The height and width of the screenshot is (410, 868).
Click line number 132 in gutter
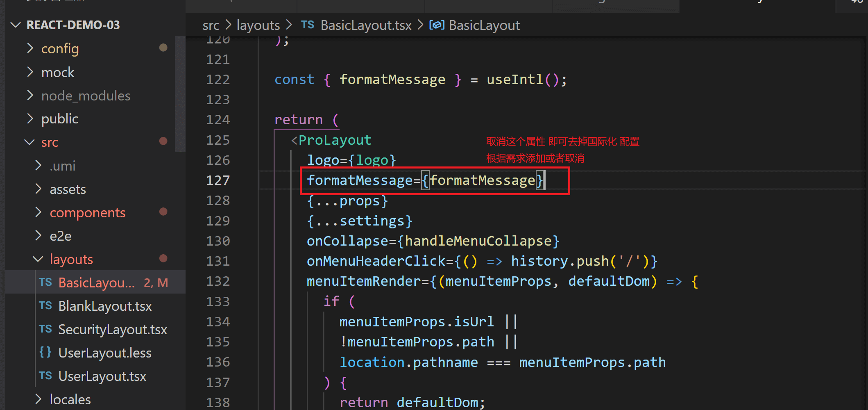tap(218, 281)
